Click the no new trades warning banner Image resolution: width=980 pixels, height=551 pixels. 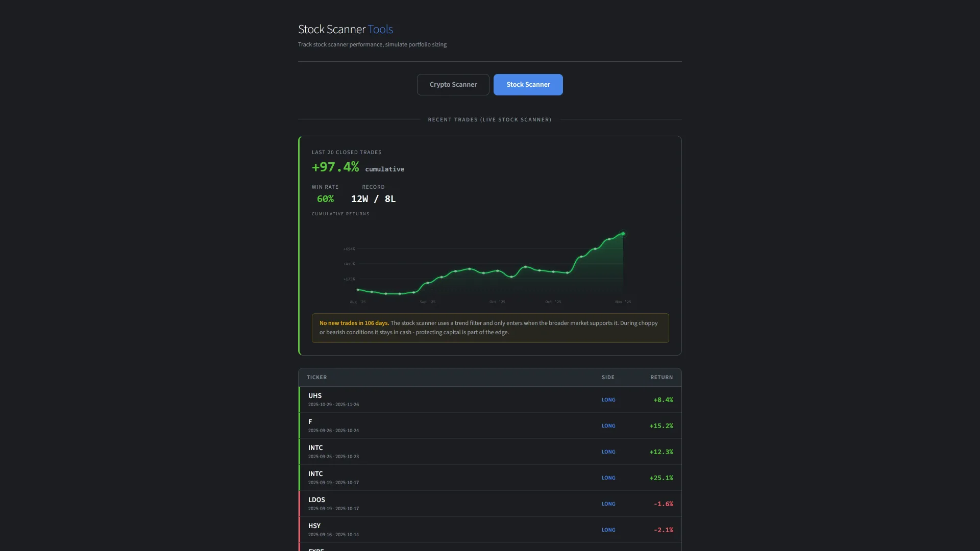pos(490,328)
